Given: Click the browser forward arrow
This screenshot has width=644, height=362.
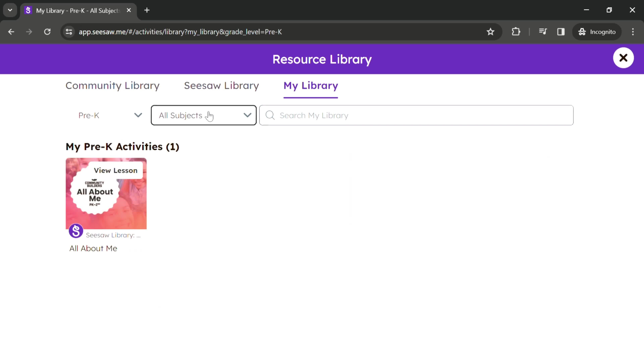Looking at the screenshot, I should [29, 32].
